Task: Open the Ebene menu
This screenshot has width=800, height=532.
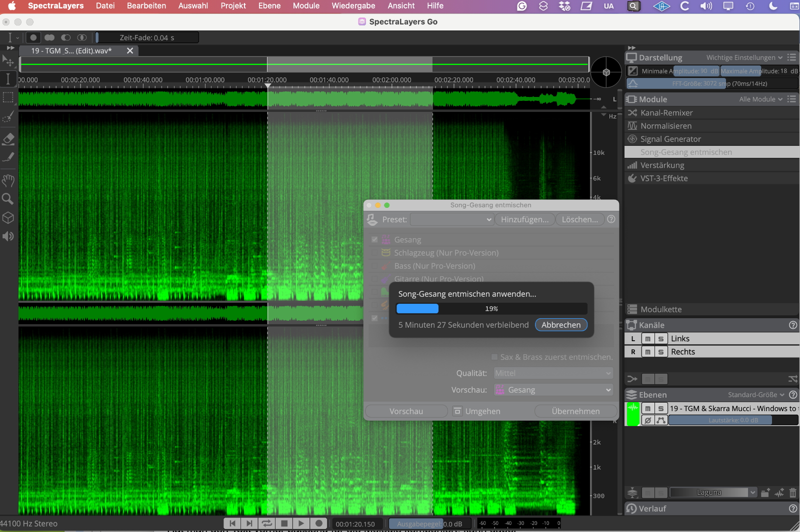Action: pyautogui.click(x=269, y=6)
